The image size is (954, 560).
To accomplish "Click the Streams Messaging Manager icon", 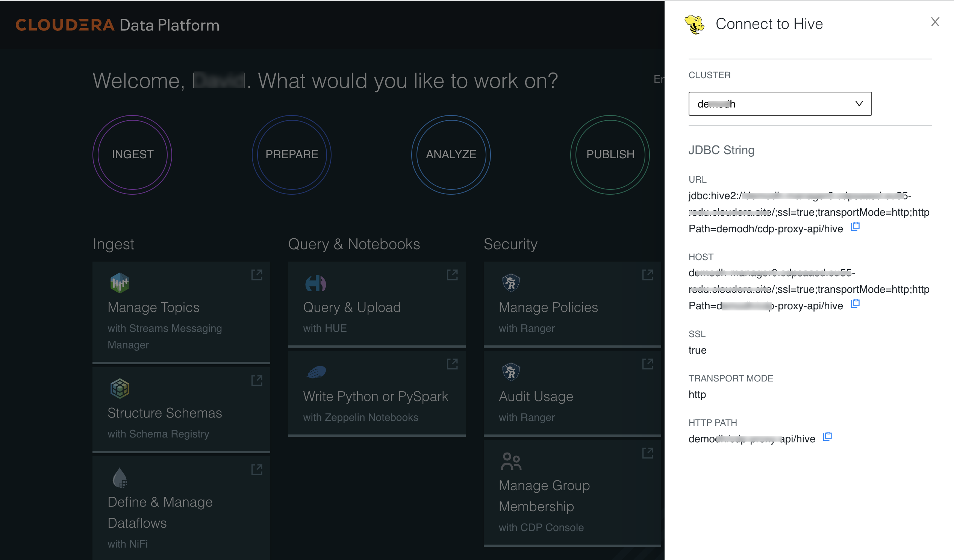I will tap(120, 283).
